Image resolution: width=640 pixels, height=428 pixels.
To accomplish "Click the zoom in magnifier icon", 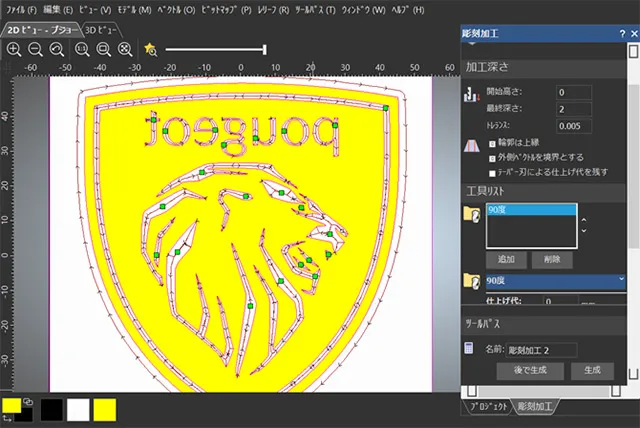I will pos(13,48).
